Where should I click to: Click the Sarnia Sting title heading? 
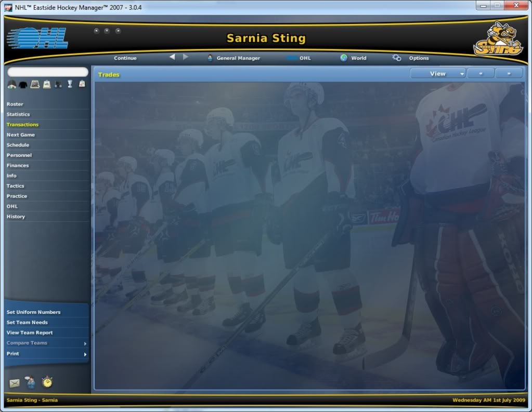pyautogui.click(x=266, y=38)
